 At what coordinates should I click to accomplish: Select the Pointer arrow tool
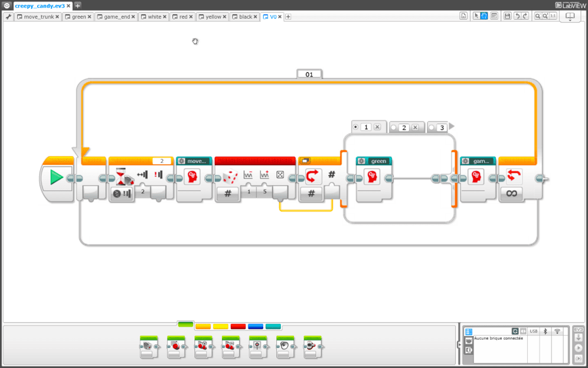coord(476,17)
